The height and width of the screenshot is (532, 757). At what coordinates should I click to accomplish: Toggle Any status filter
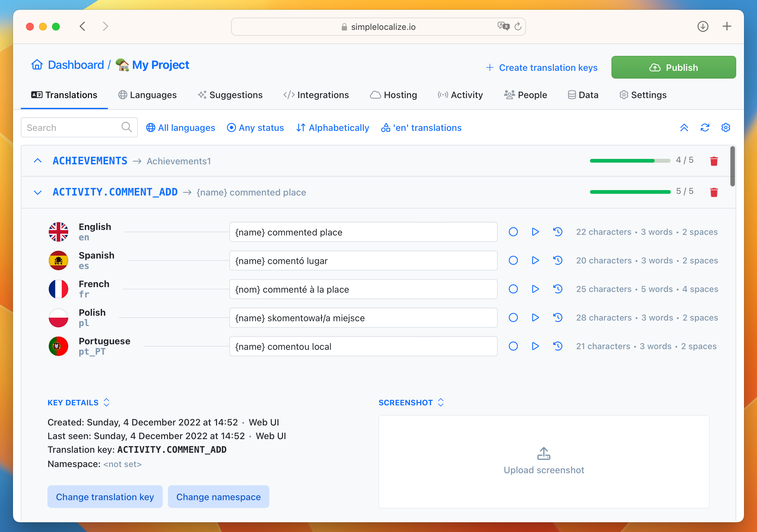(256, 127)
